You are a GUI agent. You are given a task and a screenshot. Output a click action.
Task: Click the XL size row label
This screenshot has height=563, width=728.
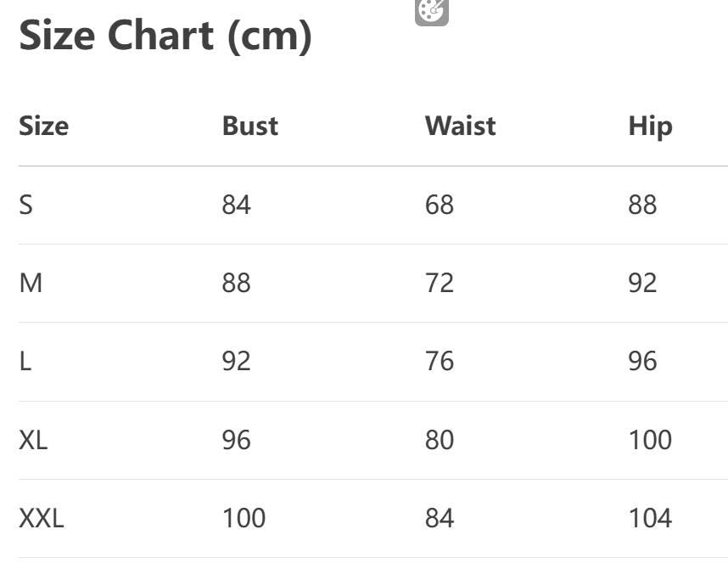(x=33, y=440)
